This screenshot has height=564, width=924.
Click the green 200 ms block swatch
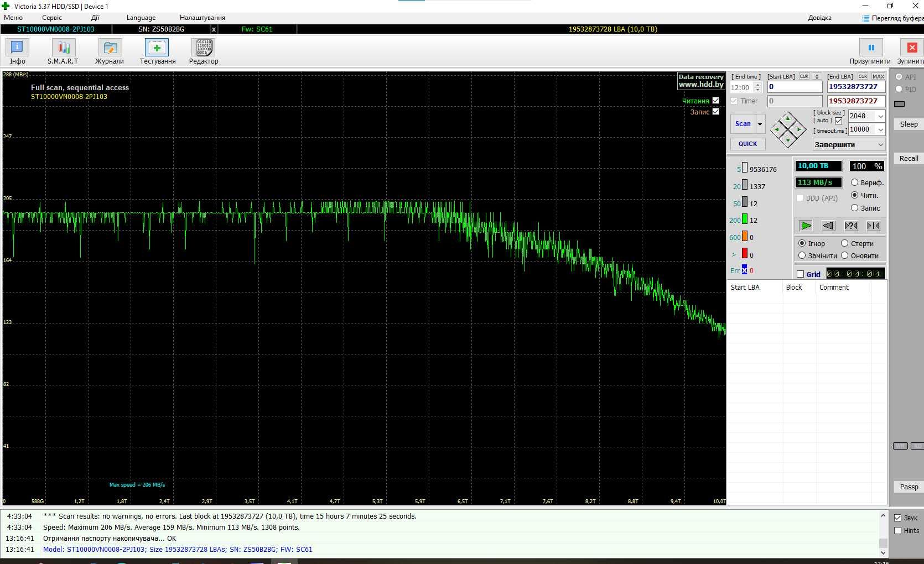pos(745,219)
